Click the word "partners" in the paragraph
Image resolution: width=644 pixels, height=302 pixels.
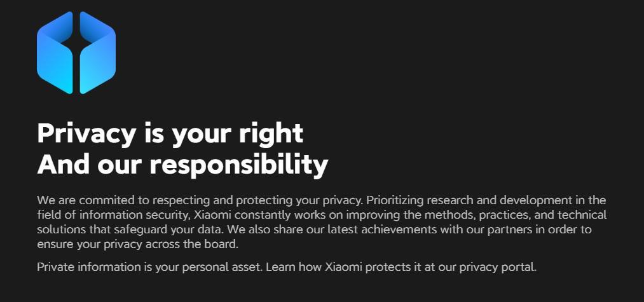pos(511,230)
